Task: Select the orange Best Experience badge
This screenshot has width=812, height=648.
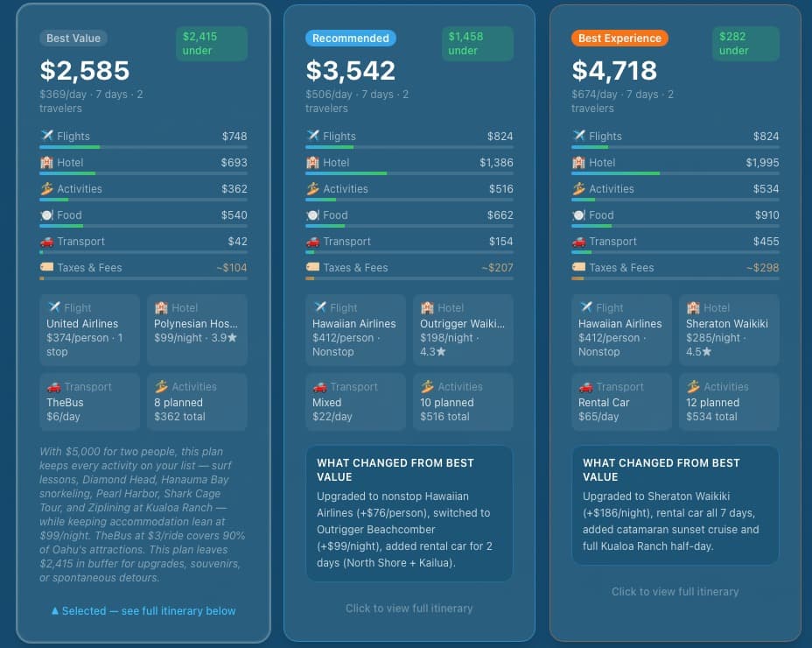Action: pyautogui.click(x=619, y=39)
